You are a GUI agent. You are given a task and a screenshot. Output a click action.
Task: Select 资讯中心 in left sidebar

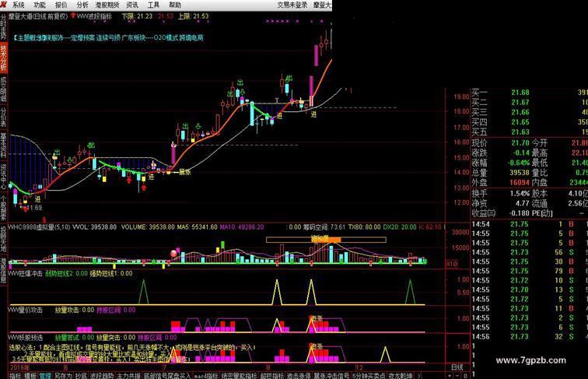pyautogui.click(x=3, y=177)
